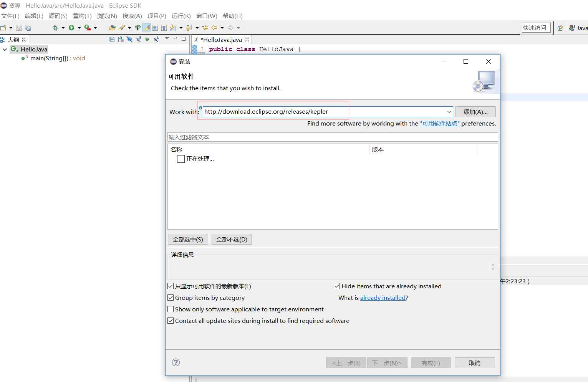Collapse the HelloJava outline tree node
The width and height of the screenshot is (588, 382).
[5, 50]
